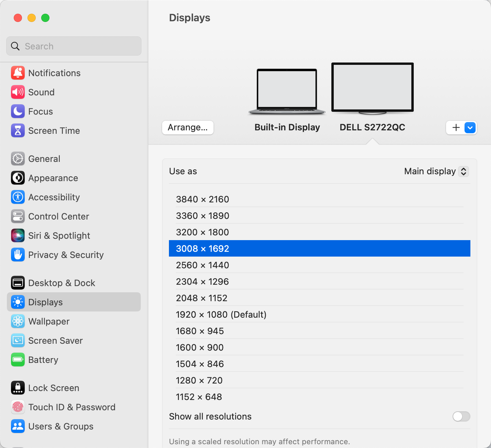Click the Touch ID fingerprint icon
Viewport: 491px width, 448px height.
[18, 407]
